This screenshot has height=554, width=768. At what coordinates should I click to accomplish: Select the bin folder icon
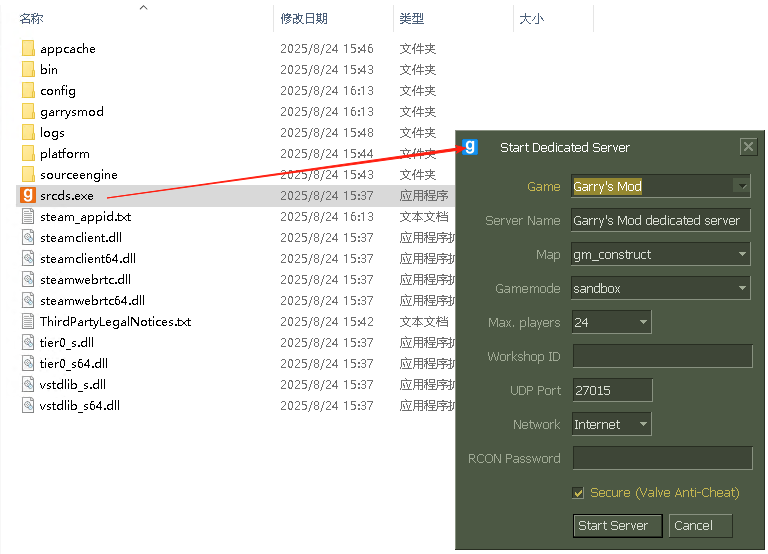pyautogui.click(x=28, y=70)
